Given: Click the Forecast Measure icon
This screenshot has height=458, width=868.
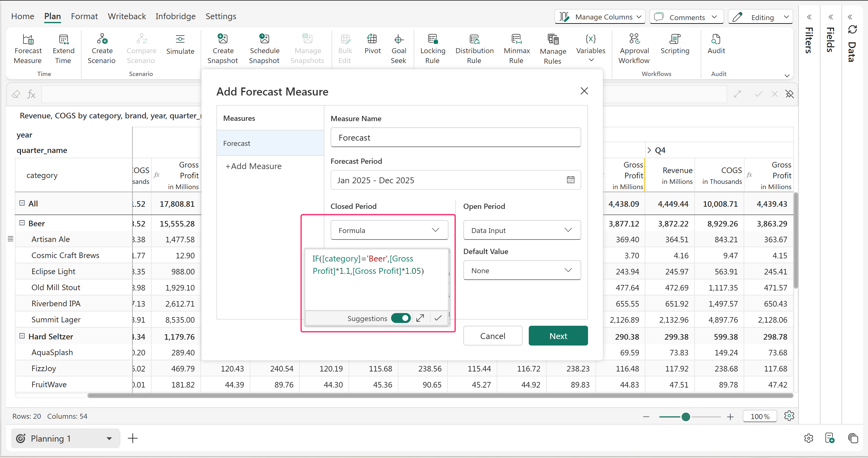Looking at the screenshot, I should pos(28,40).
